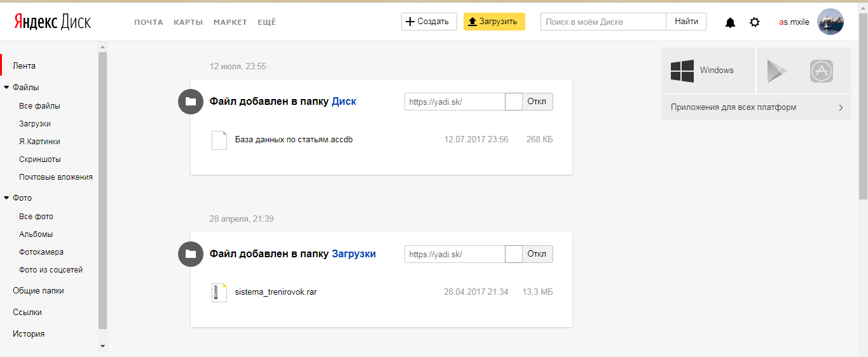Open file sistema_trenirovok.rar
This screenshot has height=357, width=868.
point(276,292)
